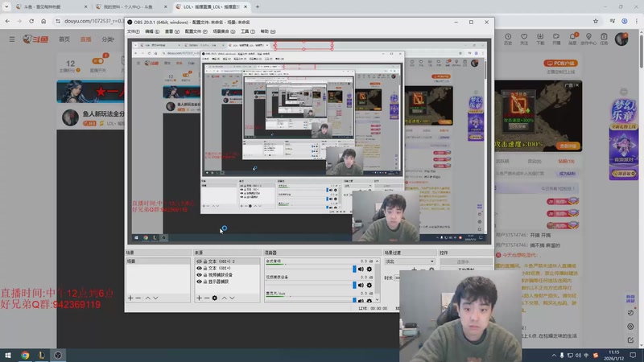Open Douyu follow heart icon
Viewport: 644px width, 362px height.
click(524, 39)
